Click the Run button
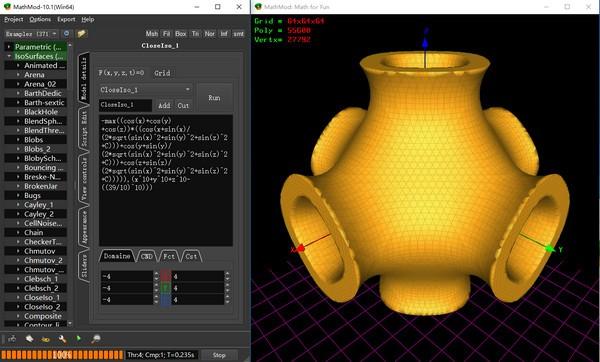Screen dimensions: 600x362 pos(214,98)
